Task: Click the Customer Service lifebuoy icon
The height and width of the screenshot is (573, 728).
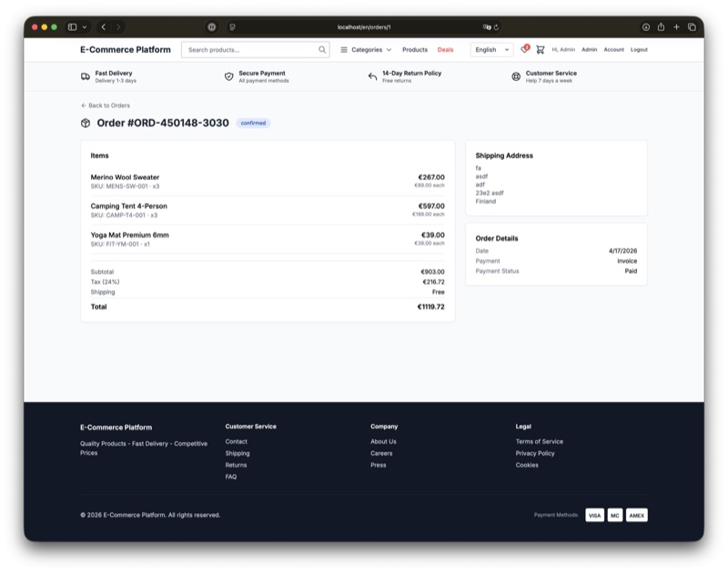Action: point(516,76)
